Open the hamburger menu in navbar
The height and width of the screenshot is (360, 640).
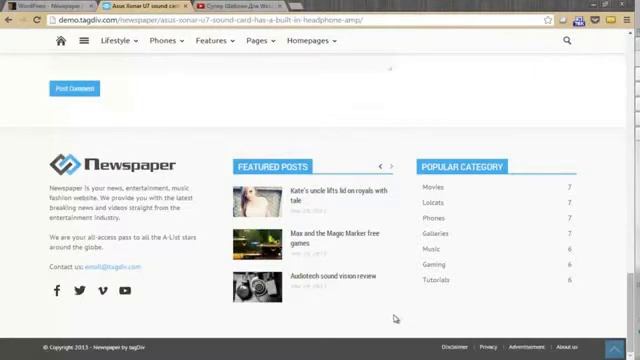pyautogui.click(x=84, y=40)
